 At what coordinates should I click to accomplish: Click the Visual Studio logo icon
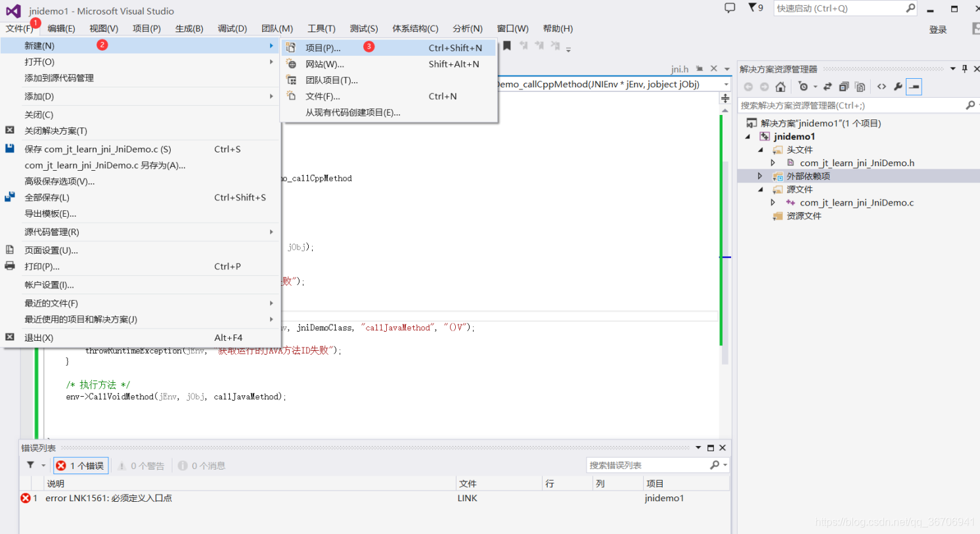(13, 11)
